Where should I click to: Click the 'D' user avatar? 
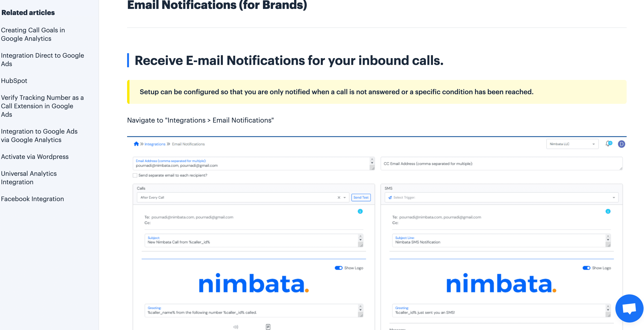coord(622,144)
